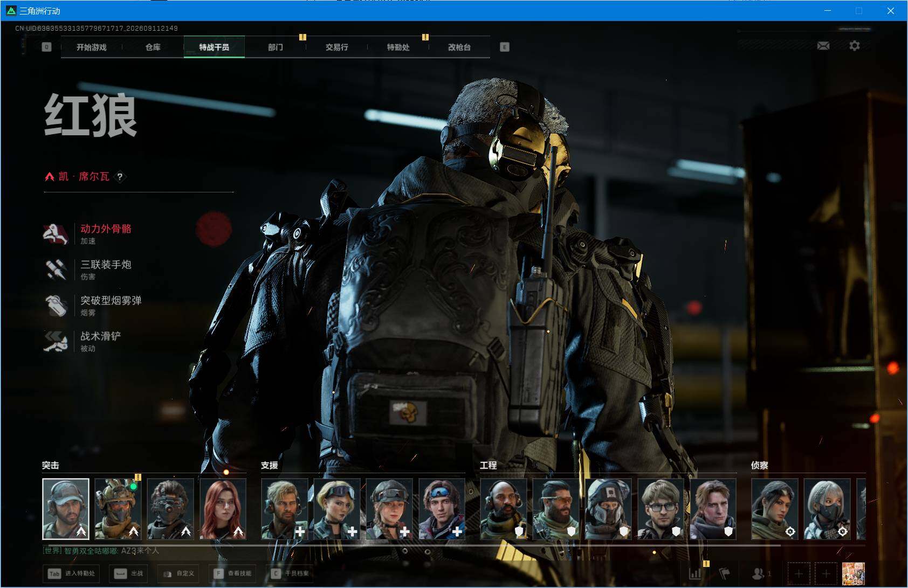
Task: Click the 支援 category label
Action: (270, 465)
